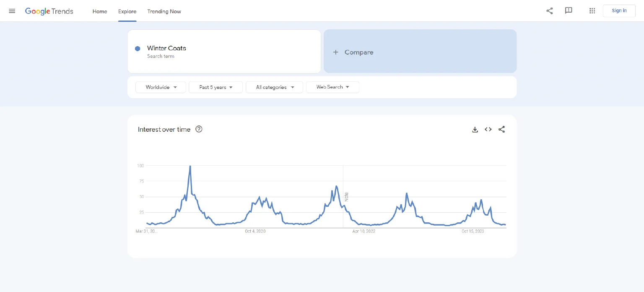Go to the Home tab
The image size is (644, 292).
click(x=100, y=11)
